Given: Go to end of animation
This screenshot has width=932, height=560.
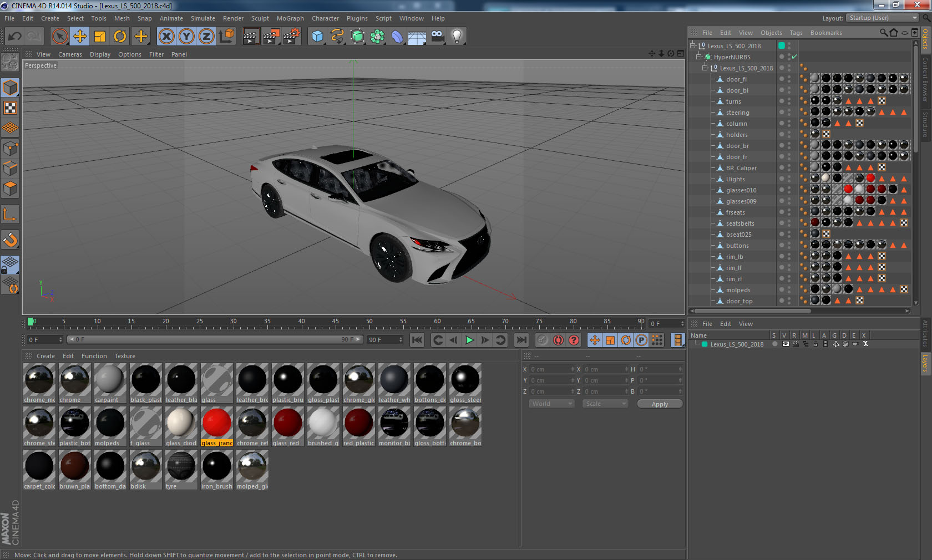Looking at the screenshot, I should pos(521,340).
